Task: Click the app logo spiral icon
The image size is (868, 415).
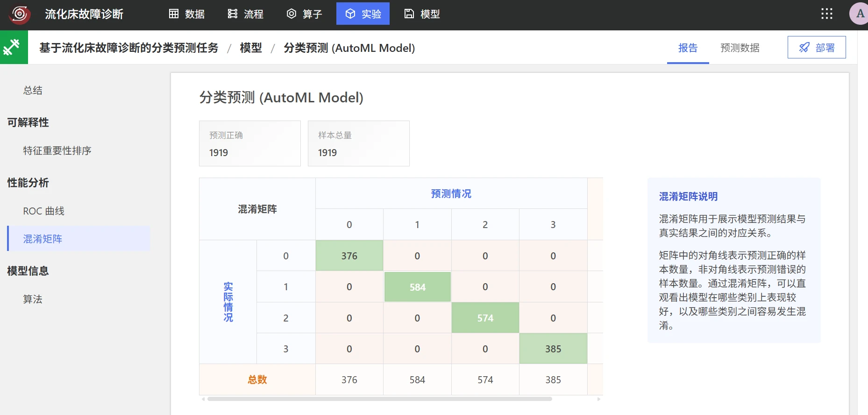Action: pyautogui.click(x=20, y=14)
